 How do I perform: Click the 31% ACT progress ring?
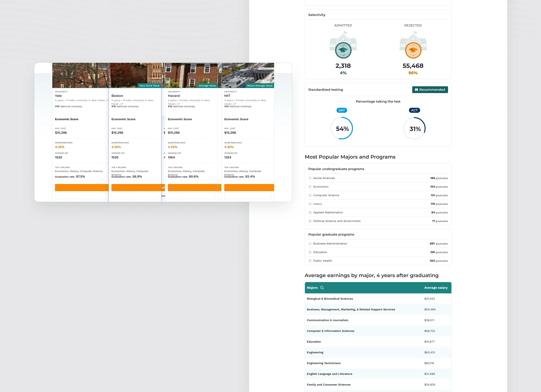point(415,128)
